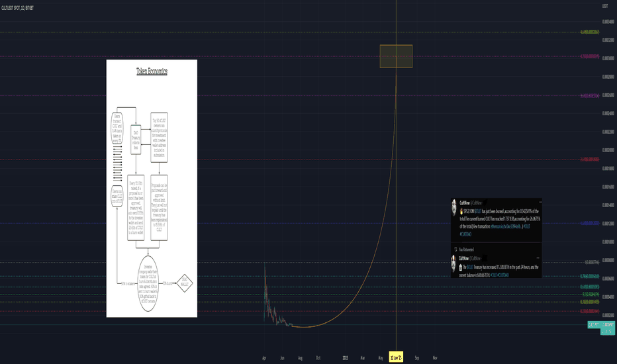The width and height of the screenshot is (617, 364).
Task: Click the Mar label on time axis
Action: pos(363,357)
